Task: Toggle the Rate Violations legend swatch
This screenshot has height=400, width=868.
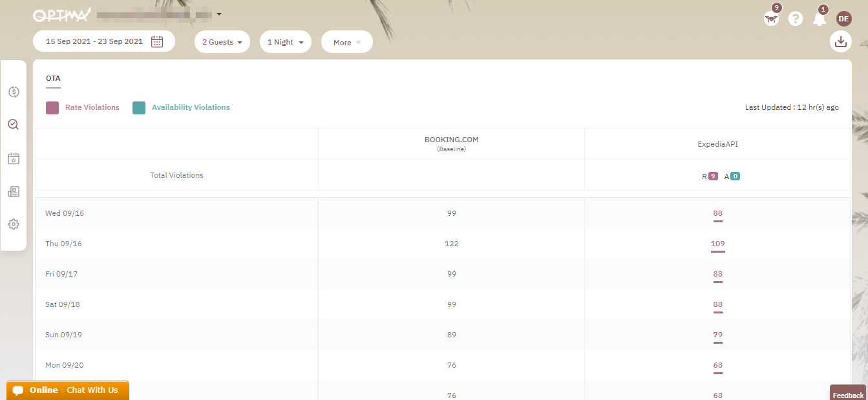Action: tap(52, 108)
